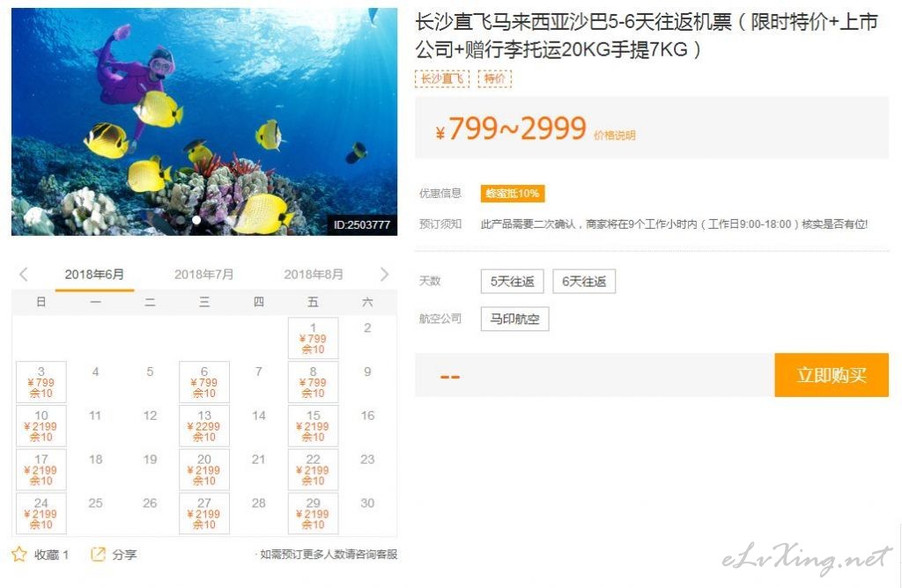Viewport: 902px width, 588px height.
Task: Switch to the 2018年7月 calendar tab
Action: (203, 275)
